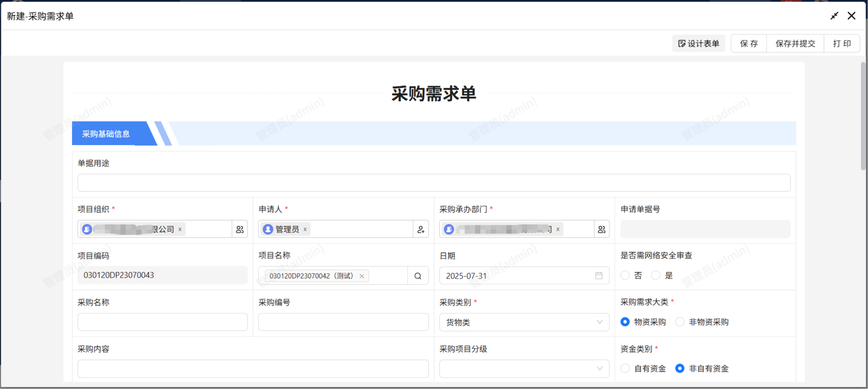868x389 pixels.
Task: Open the add-person icon for 申请人
Action: tap(420, 229)
